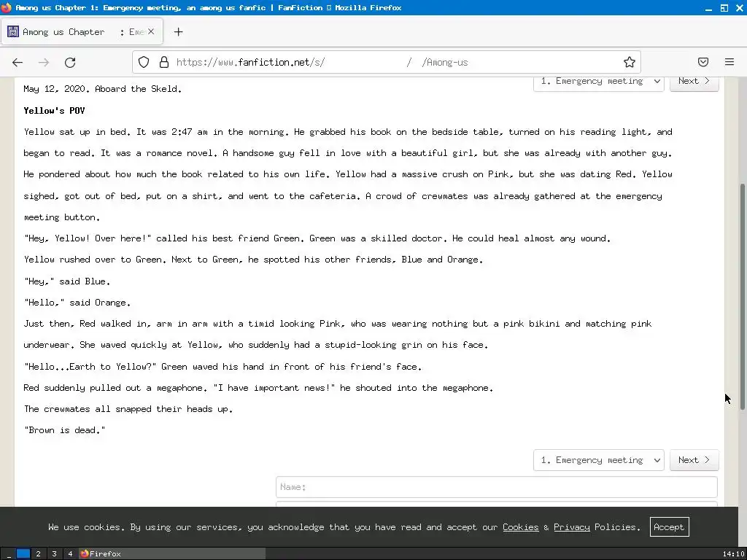Switch to workspace 3 in the taskbar
747x560 pixels.
pyautogui.click(x=54, y=554)
